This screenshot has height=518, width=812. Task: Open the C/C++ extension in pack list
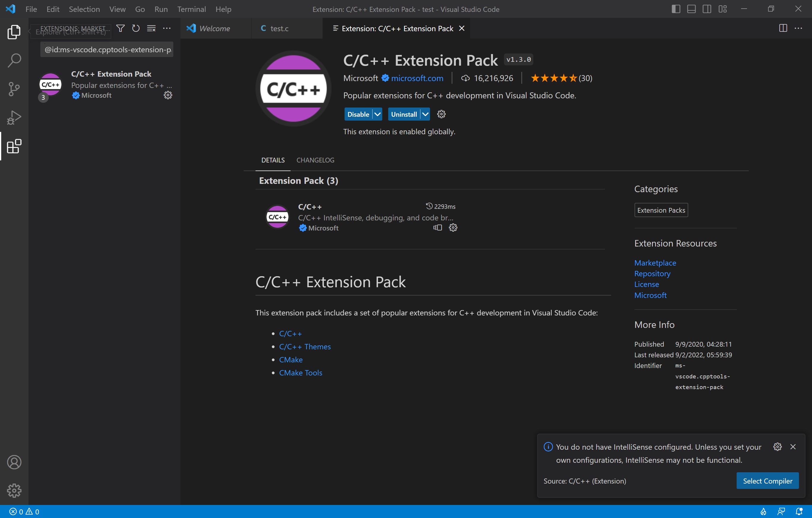coord(362,217)
